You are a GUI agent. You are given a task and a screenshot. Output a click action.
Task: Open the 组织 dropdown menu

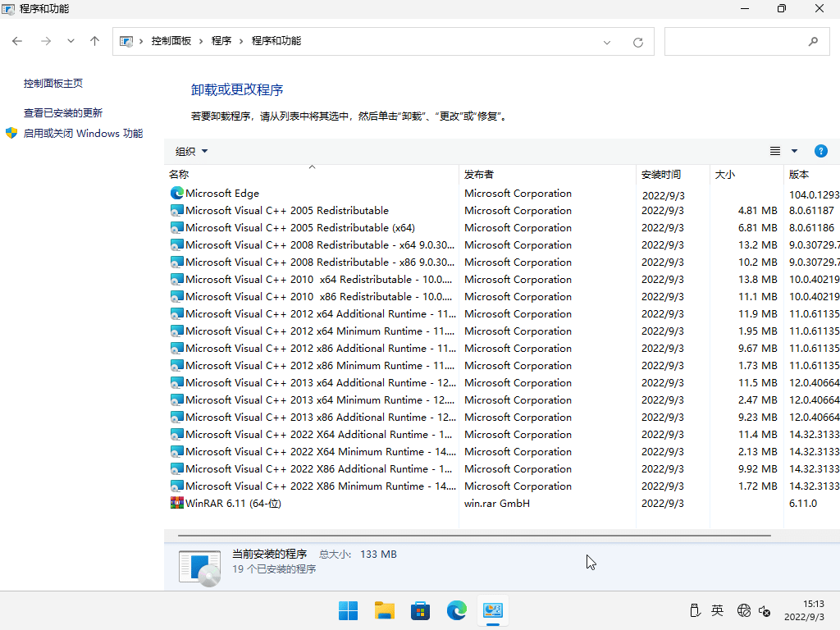(191, 151)
